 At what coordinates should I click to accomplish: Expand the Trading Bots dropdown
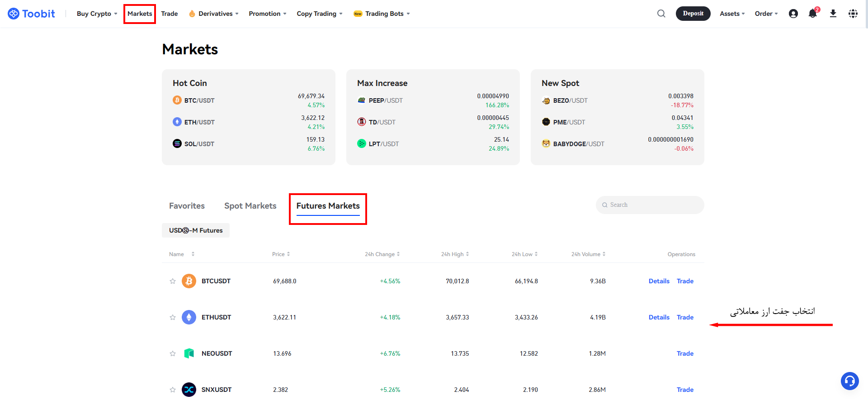point(382,14)
